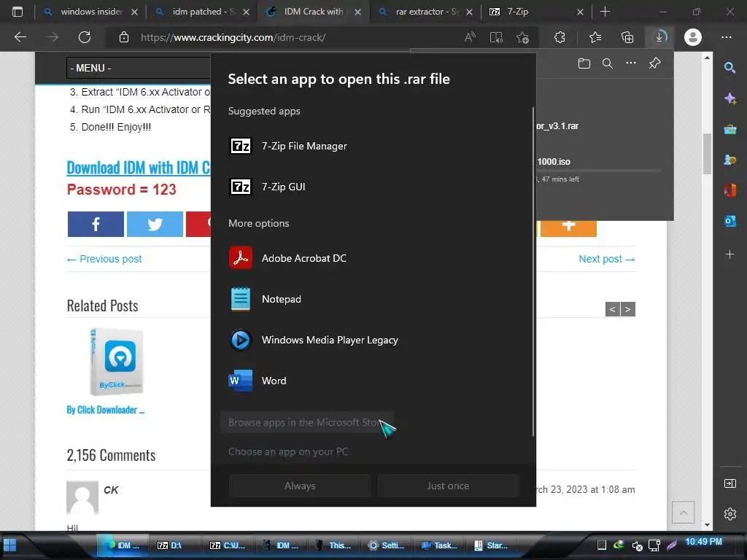
Task: Open Read aloud icon in address bar
Action: (x=470, y=37)
